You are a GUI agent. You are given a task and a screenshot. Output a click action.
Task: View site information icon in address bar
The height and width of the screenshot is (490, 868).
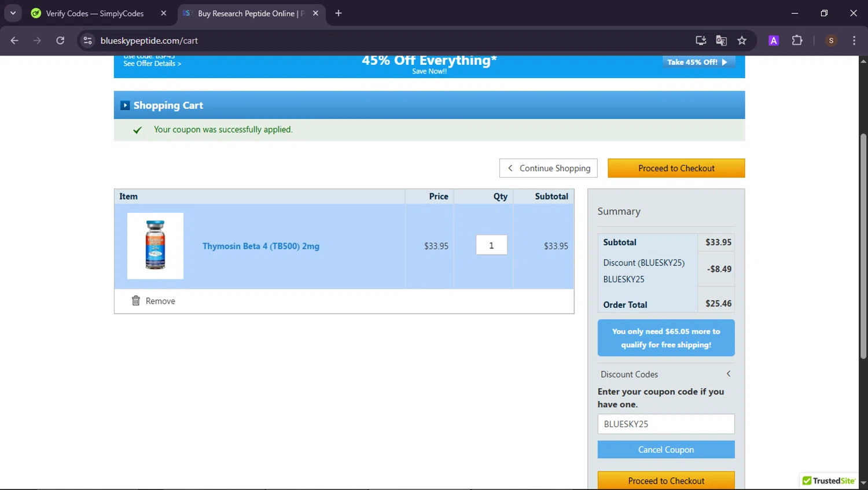click(x=87, y=40)
